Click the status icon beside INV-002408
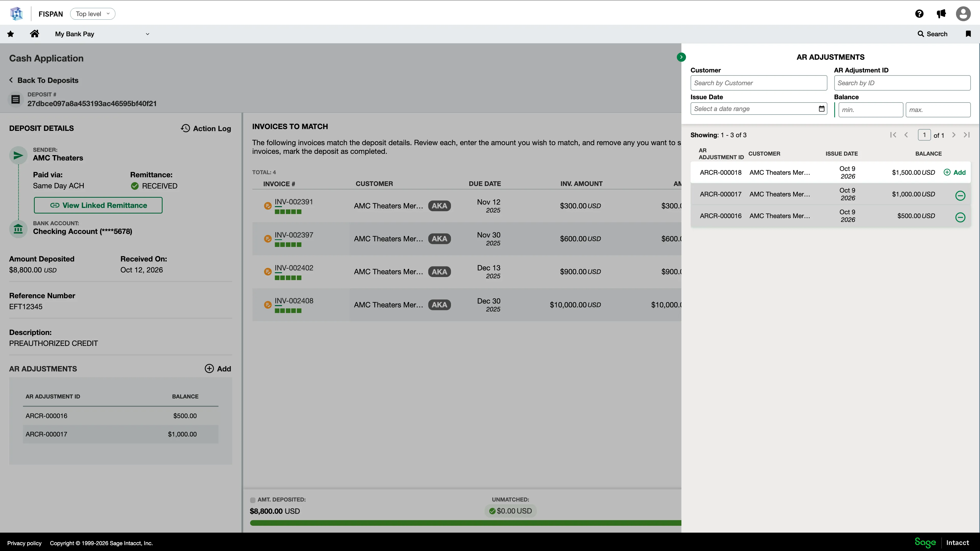The width and height of the screenshot is (980, 551). point(268,305)
